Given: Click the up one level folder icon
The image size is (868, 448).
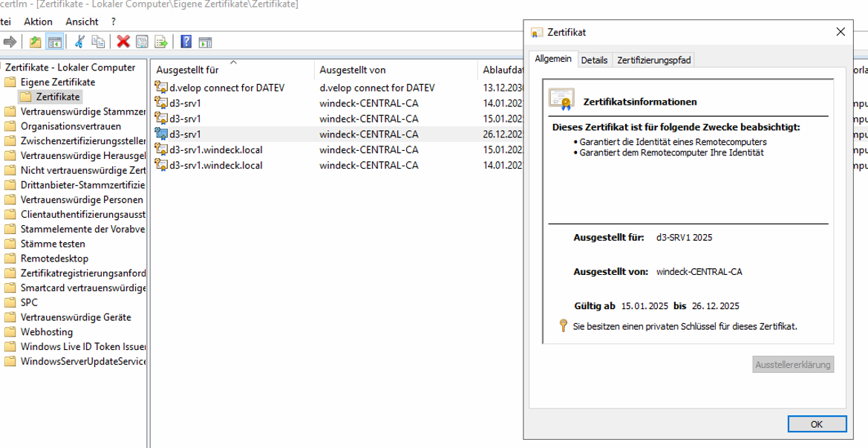Looking at the screenshot, I should point(35,42).
